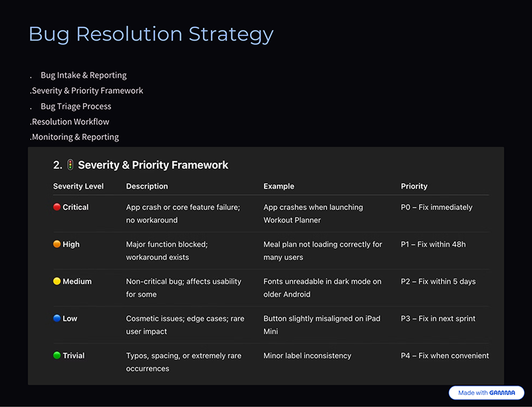Click the Priority column header
The image size is (532, 407).
(x=414, y=186)
